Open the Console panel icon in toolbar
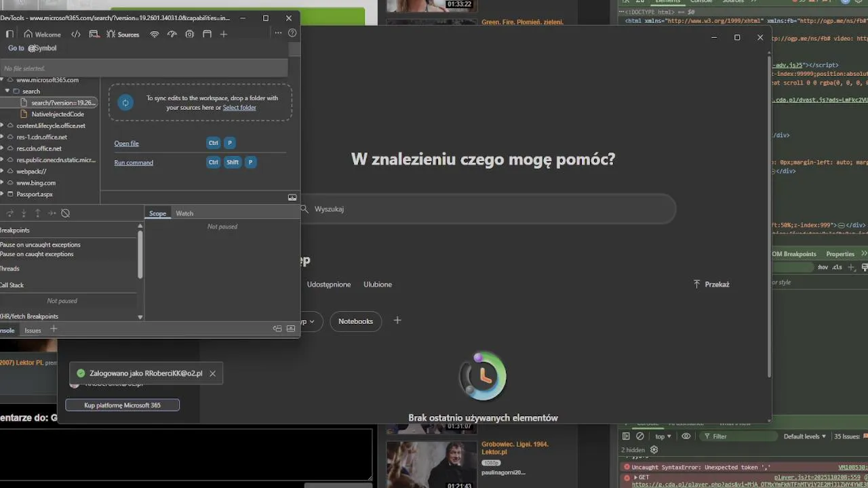This screenshot has height=488, width=868. 94,34
